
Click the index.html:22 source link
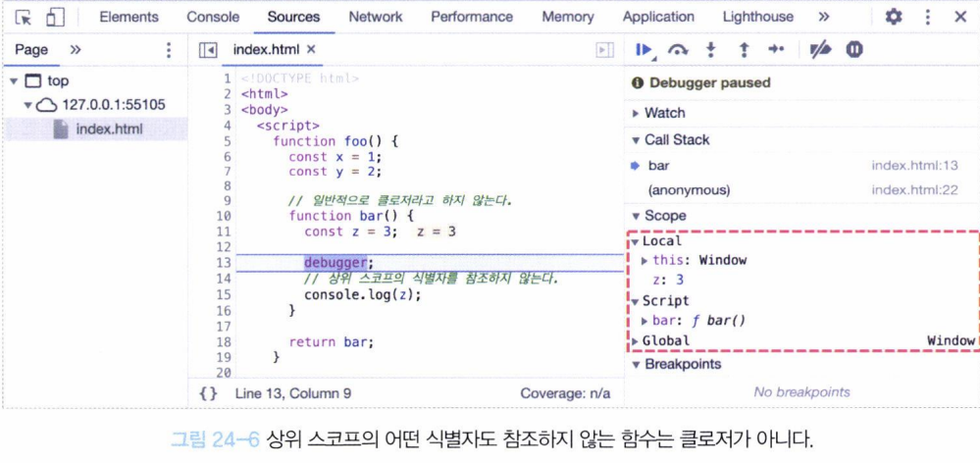pos(914,190)
